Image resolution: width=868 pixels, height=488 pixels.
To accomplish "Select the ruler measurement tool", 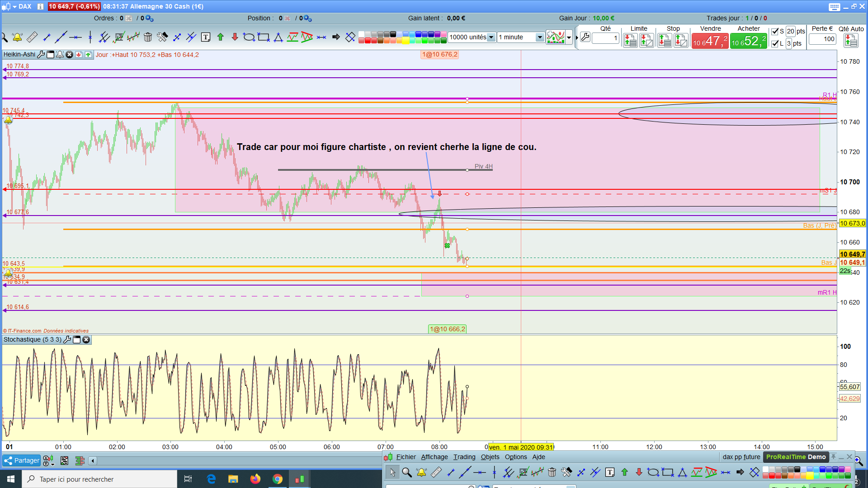I will [x=32, y=38].
